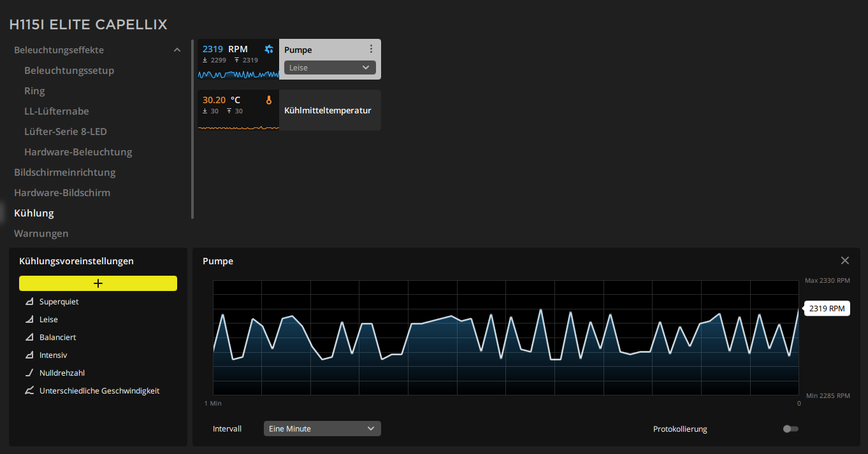Open the Intervall Eine Minute dropdown
This screenshot has height=454, width=868.
(x=322, y=429)
